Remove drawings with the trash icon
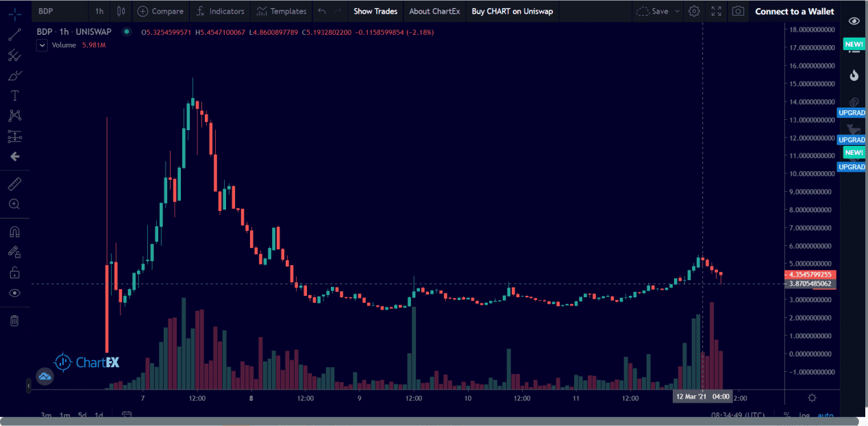Image resolution: width=868 pixels, height=426 pixels. (x=14, y=321)
